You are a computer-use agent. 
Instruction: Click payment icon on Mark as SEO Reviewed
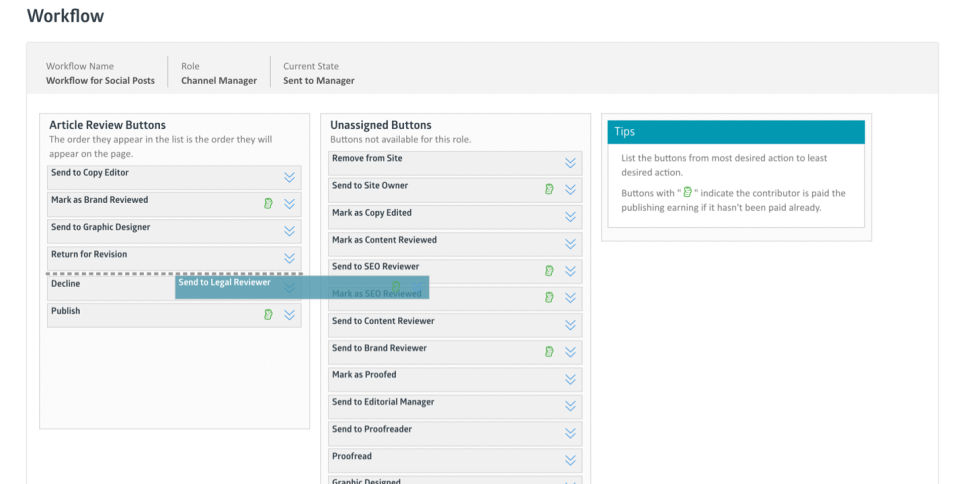[549, 297]
